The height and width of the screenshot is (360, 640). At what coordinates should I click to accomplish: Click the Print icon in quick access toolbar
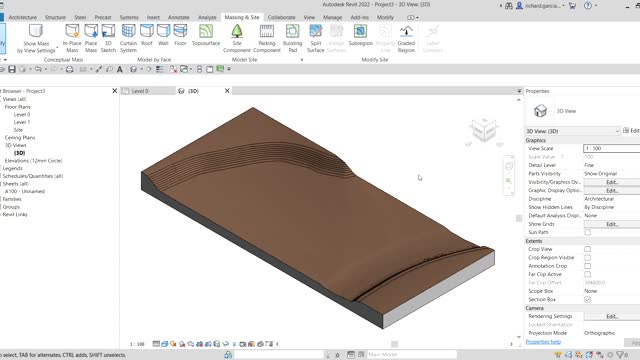(69, 69)
